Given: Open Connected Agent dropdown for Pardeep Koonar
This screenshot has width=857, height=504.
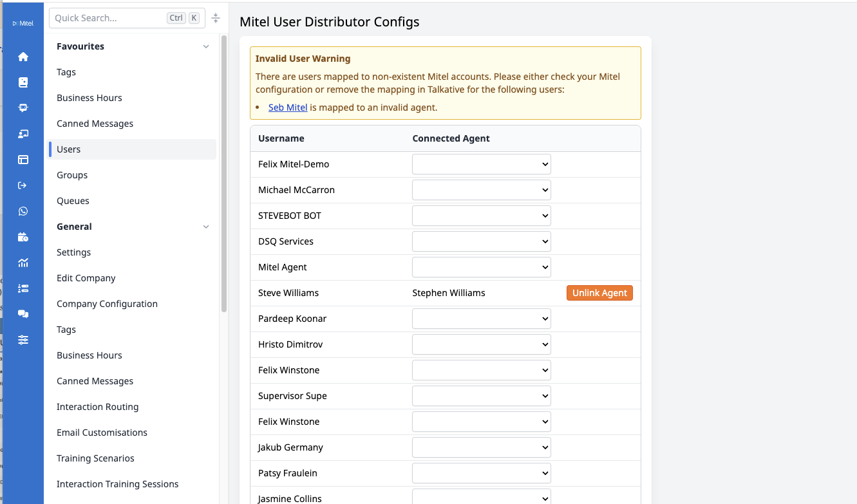Looking at the screenshot, I should [482, 319].
